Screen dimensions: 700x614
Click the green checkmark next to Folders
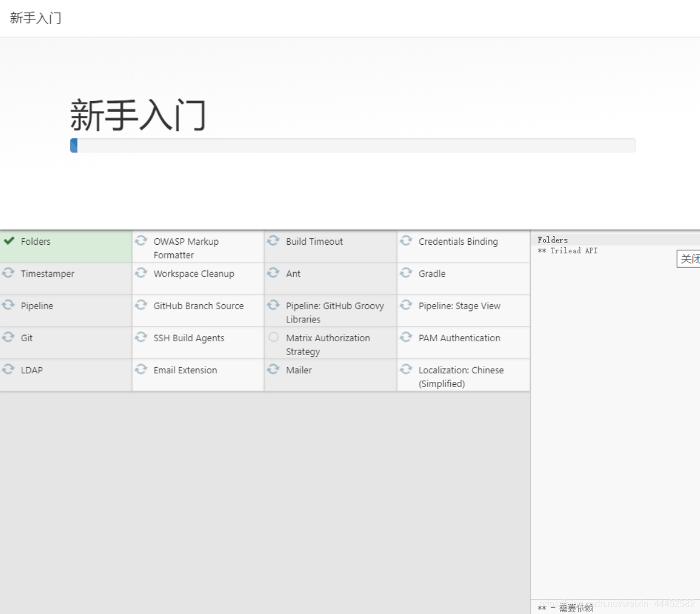click(9, 241)
